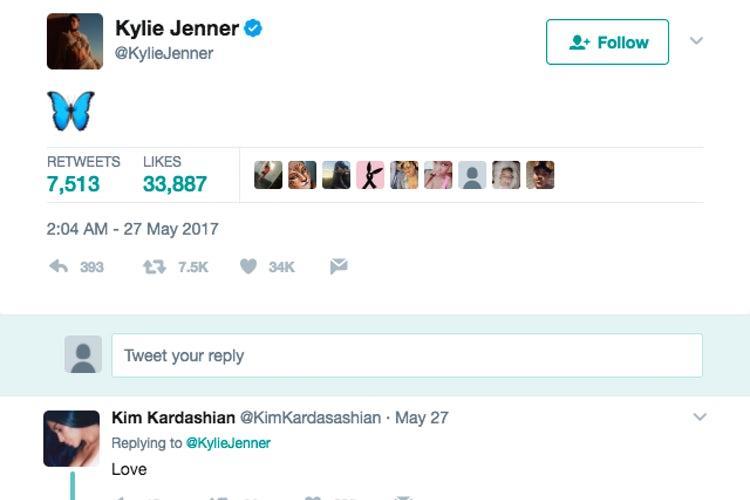Click the Kylie Jenner display name

pyautogui.click(x=177, y=29)
